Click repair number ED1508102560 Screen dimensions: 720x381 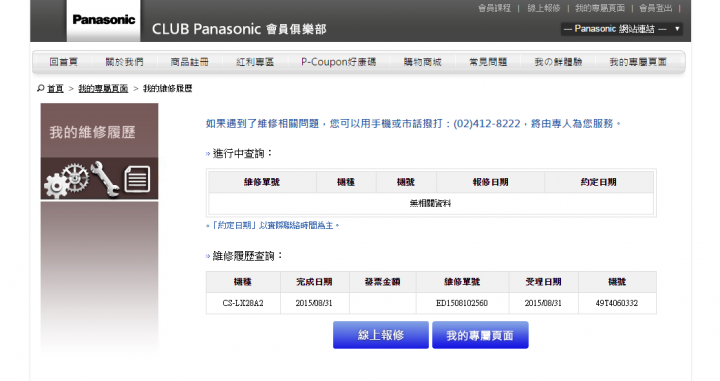[462, 303]
